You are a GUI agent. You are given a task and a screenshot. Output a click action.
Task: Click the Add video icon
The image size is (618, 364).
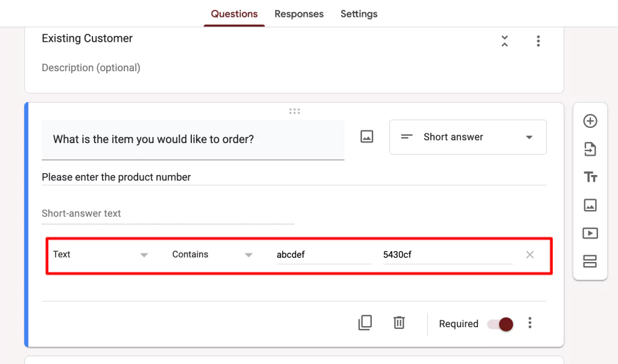[x=590, y=233]
